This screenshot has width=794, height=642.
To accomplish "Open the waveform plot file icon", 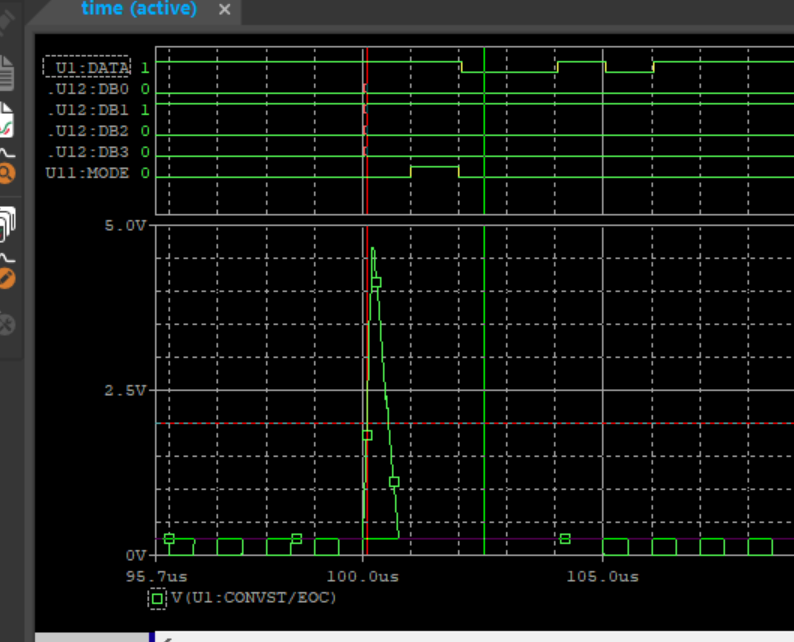I will click(x=6, y=122).
